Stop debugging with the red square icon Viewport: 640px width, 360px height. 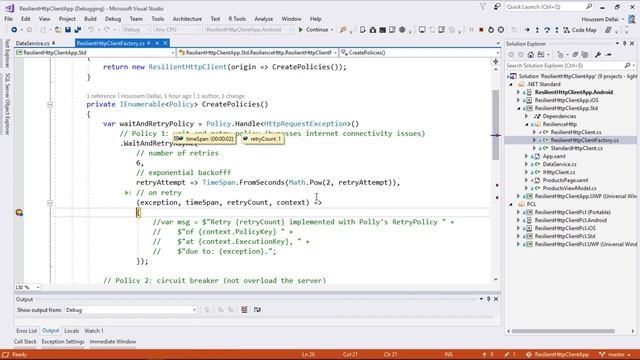[x=481, y=30]
